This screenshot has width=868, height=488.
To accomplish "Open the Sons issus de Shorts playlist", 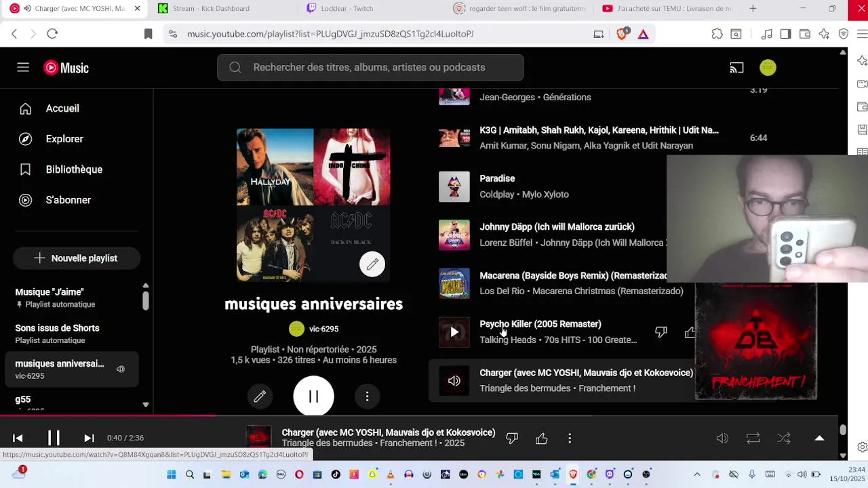I will (71, 333).
